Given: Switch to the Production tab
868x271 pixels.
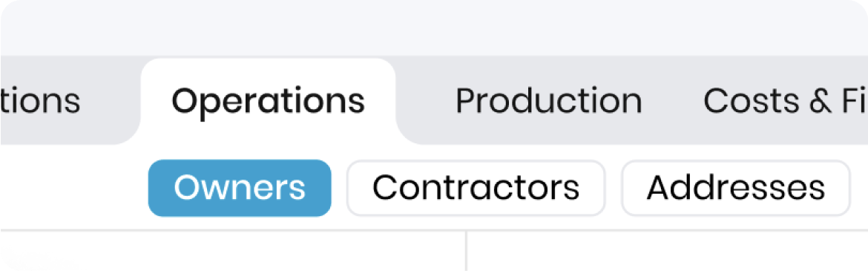Looking at the screenshot, I should pyautogui.click(x=548, y=101).
